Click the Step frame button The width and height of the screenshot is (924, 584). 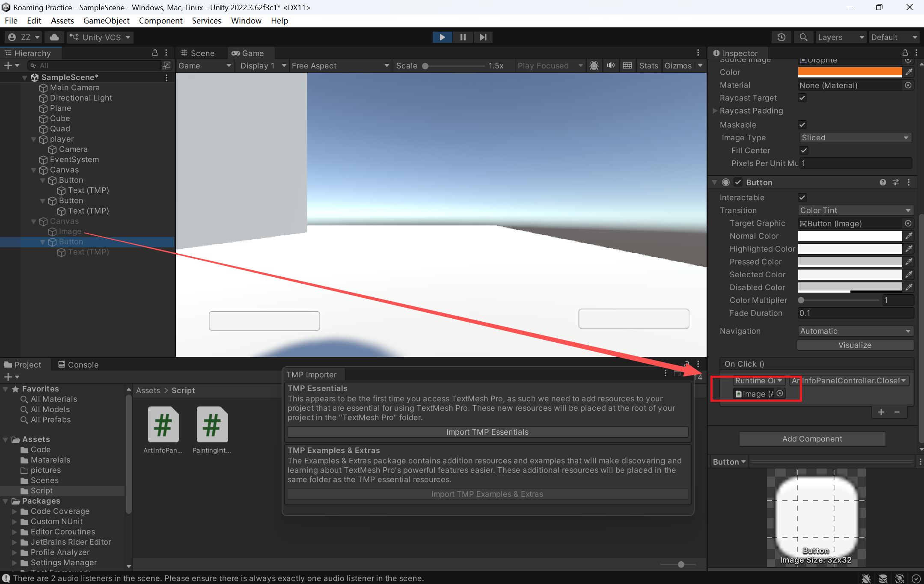click(x=483, y=37)
